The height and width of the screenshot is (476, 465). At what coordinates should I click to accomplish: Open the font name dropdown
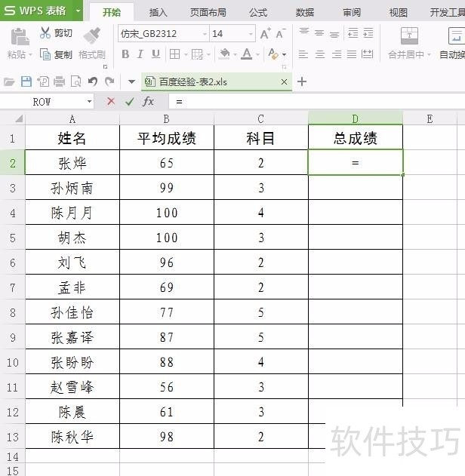pos(205,34)
